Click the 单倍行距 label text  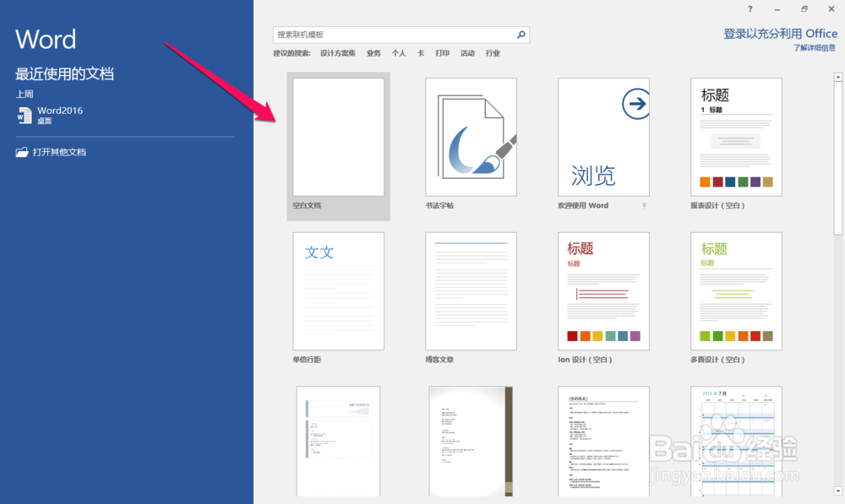(x=307, y=360)
